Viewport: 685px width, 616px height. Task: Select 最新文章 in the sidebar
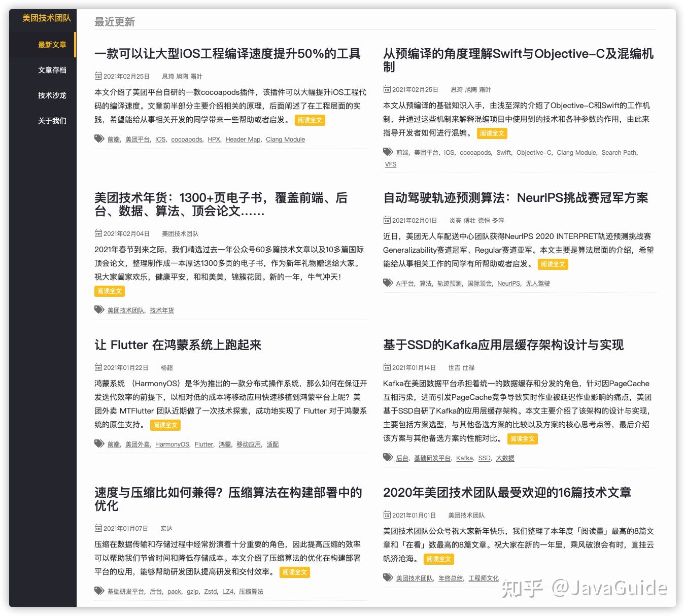pyautogui.click(x=43, y=45)
